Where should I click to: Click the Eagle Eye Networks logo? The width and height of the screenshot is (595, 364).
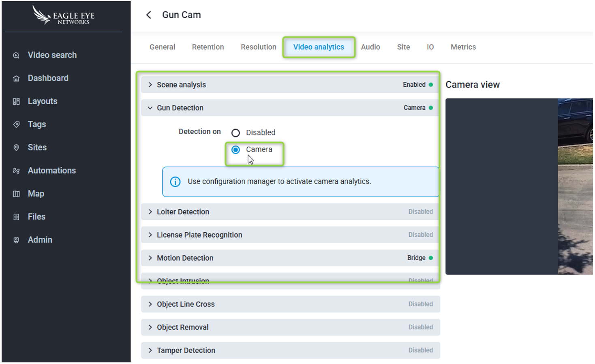[64, 15]
